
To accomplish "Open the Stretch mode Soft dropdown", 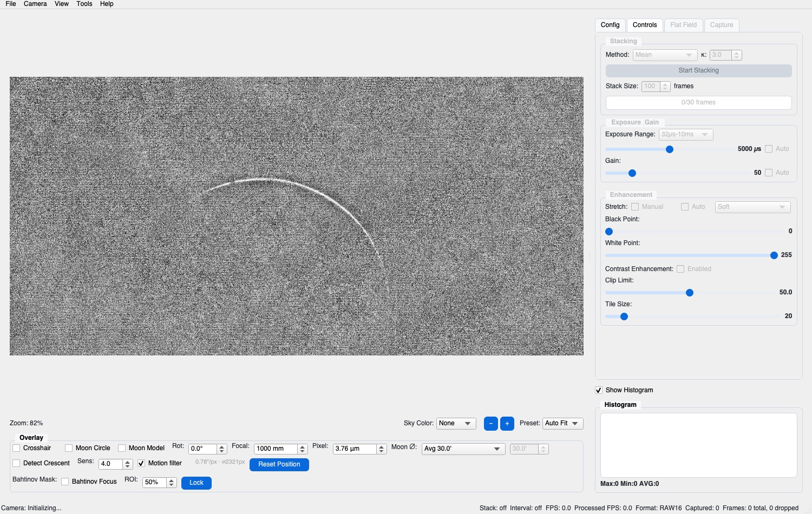I will point(753,207).
